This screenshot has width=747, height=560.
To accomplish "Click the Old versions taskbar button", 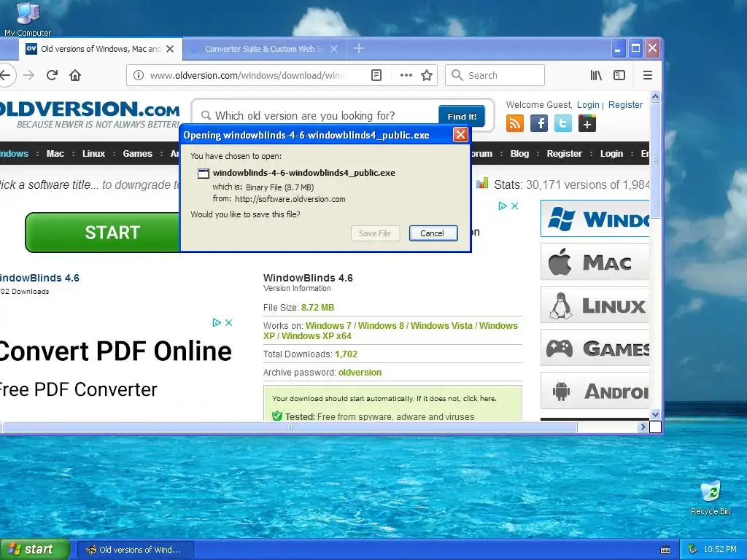I will [x=135, y=550].
